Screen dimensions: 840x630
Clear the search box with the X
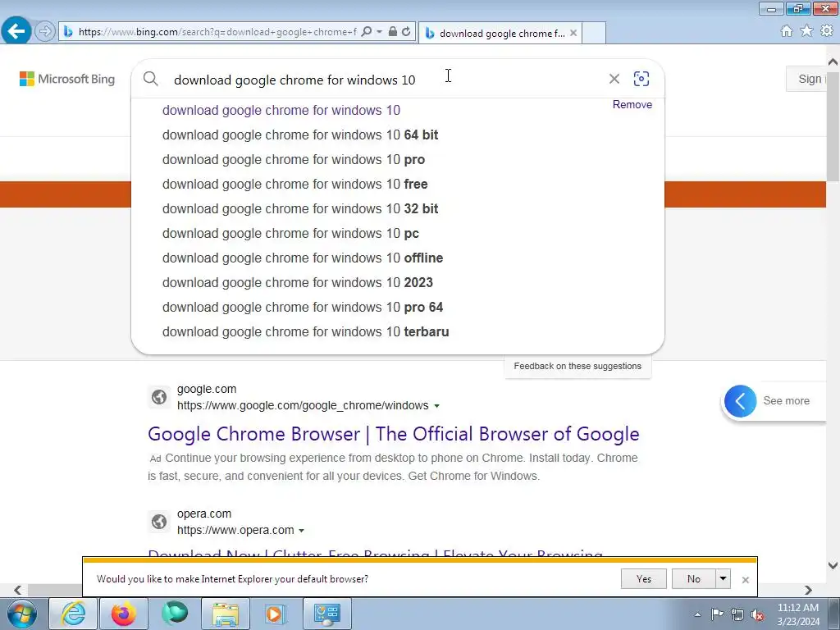click(614, 79)
